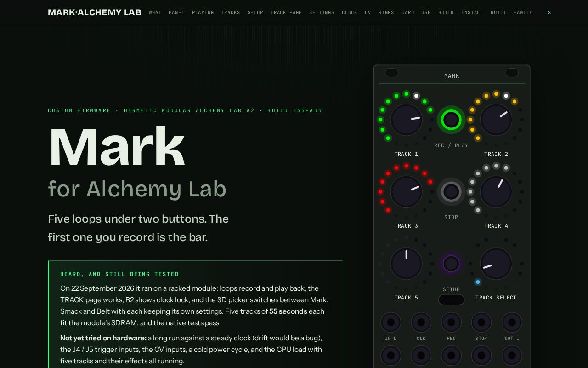Go to the CARD nav section
588x368 pixels.
click(408, 13)
